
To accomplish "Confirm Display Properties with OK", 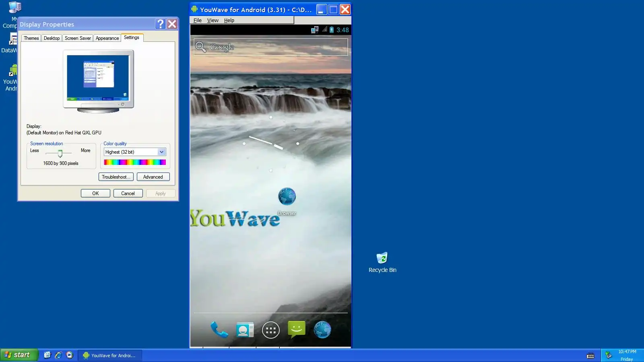I will coord(95,193).
